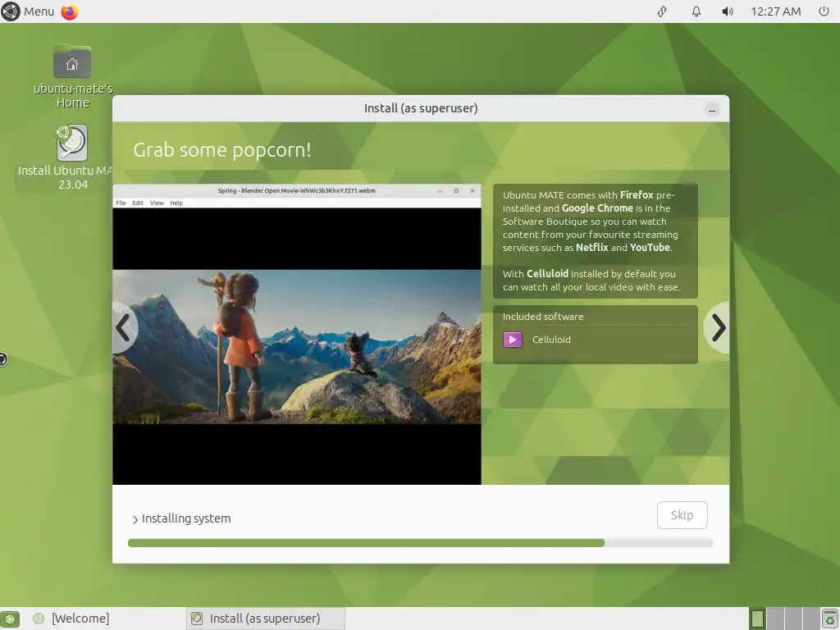Image resolution: width=840 pixels, height=630 pixels.
Task: Open the Trash icon in bottom panel
Action: pos(830,619)
